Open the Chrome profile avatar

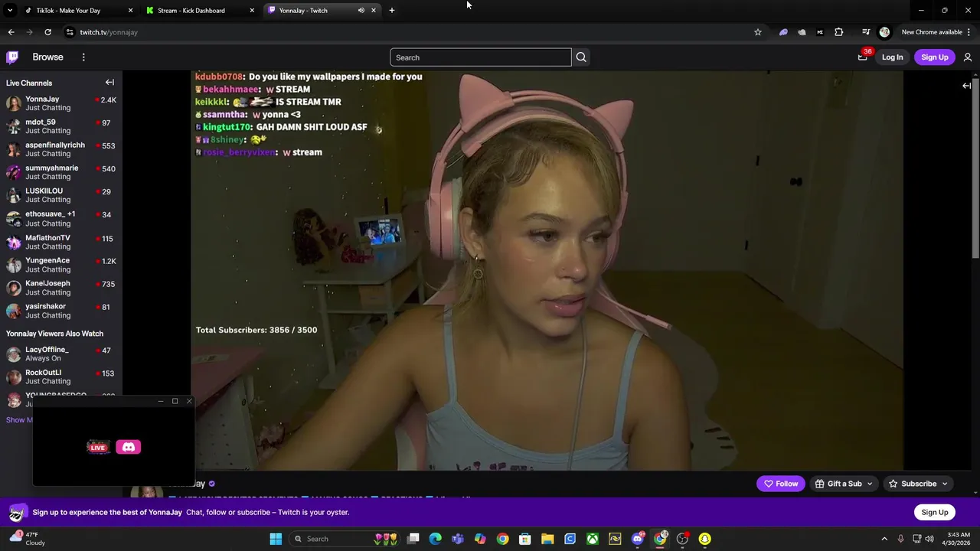(x=884, y=32)
